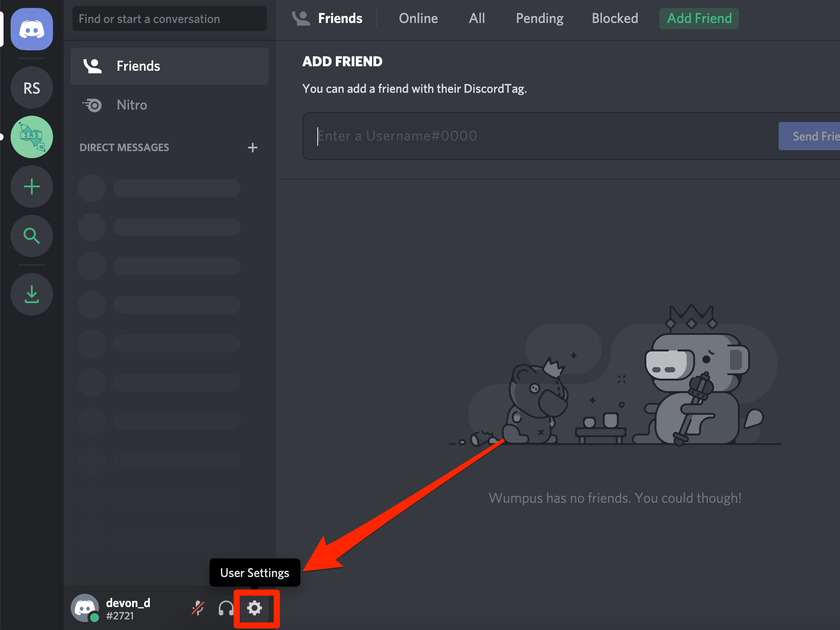Switch to the All friends tab

pos(477,18)
